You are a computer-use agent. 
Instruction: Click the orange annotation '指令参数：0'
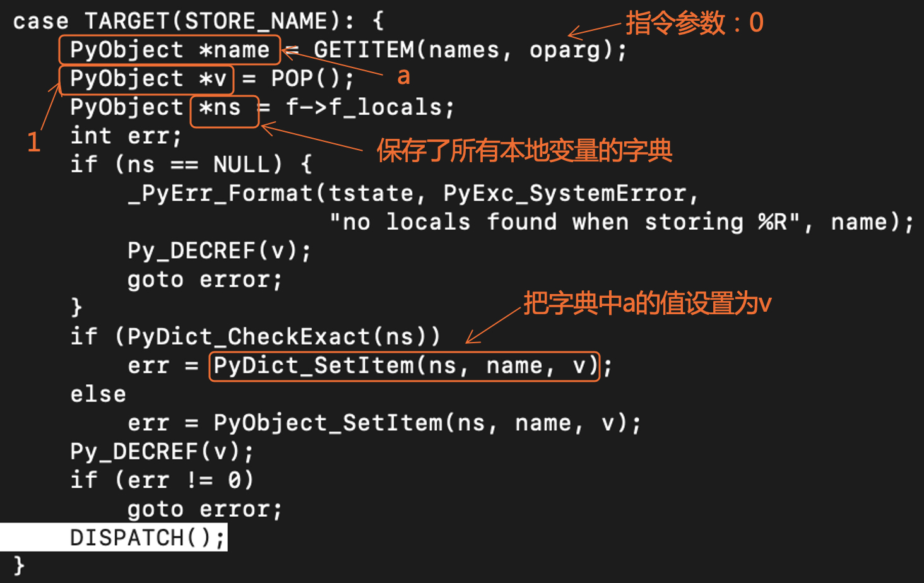pos(694,23)
